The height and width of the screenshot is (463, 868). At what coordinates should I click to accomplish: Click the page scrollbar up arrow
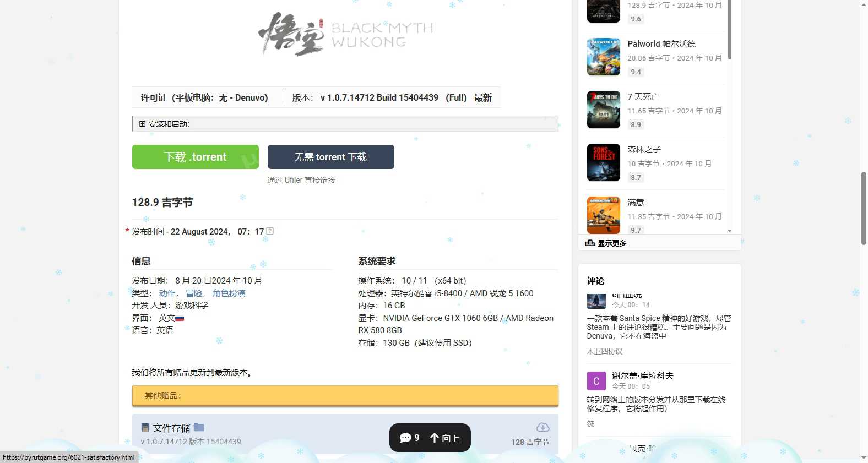(x=864, y=4)
